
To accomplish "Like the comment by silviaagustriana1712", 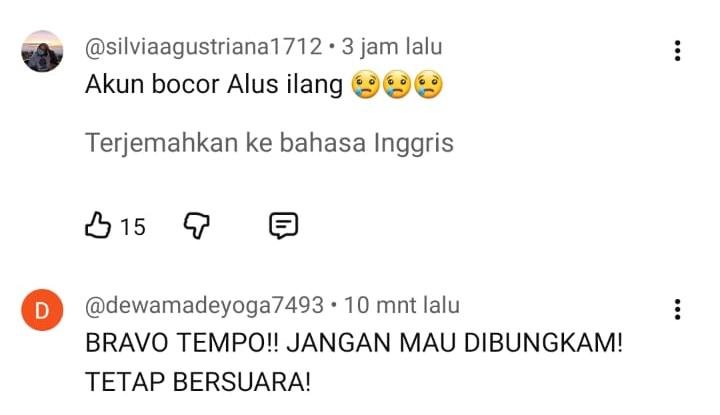I will click(98, 225).
